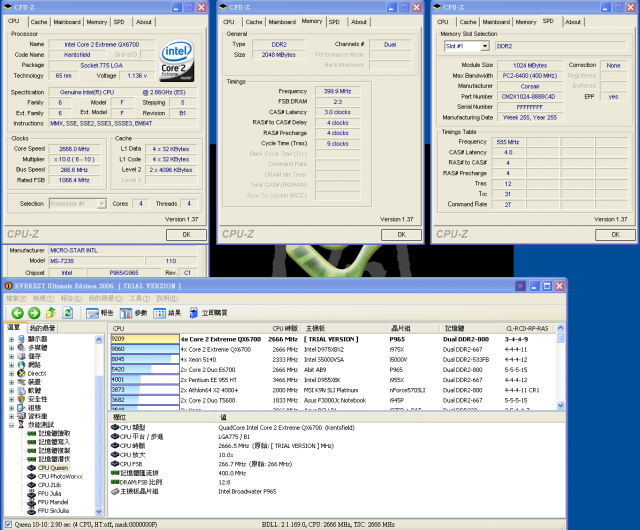This screenshot has width=640, height=530.
Task: Expand the 儲存 storage tree node
Action: pos(11,356)
